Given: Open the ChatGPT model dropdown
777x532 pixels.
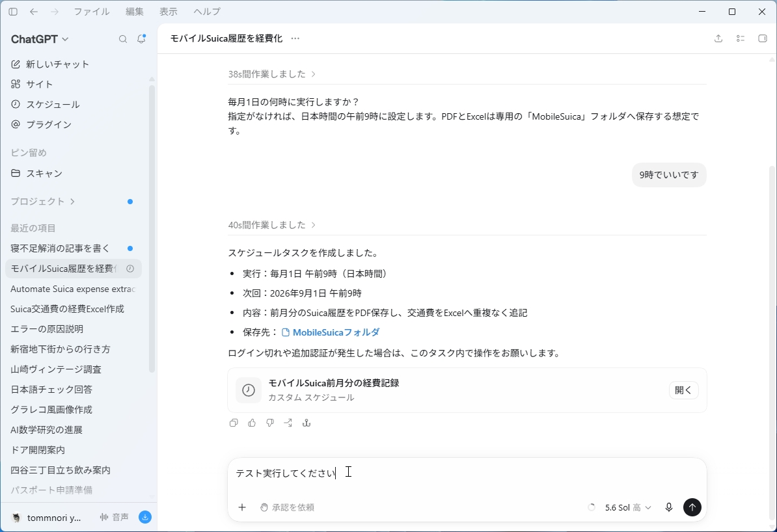Looking at the screenshot, I should (40, 39).
